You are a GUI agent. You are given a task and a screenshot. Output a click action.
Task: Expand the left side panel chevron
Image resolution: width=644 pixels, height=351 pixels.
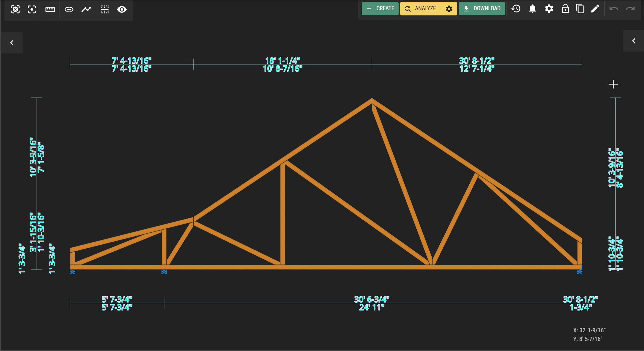(12, 43)
